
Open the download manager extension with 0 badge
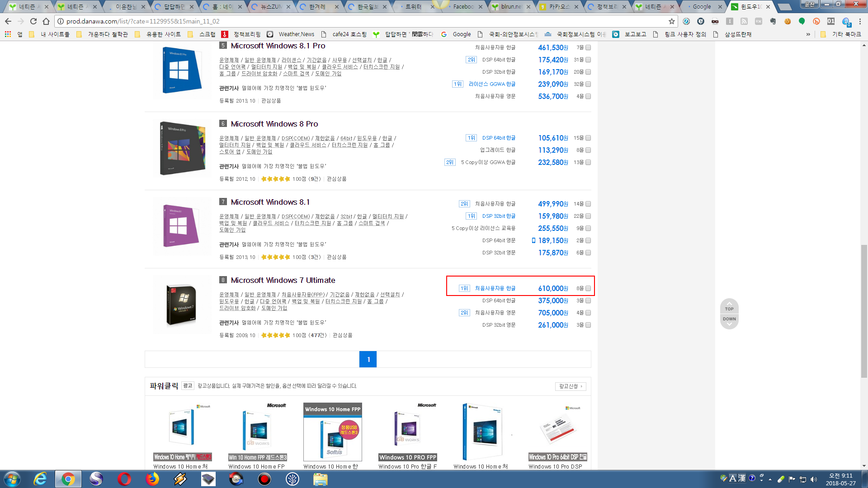pos(846,21)
